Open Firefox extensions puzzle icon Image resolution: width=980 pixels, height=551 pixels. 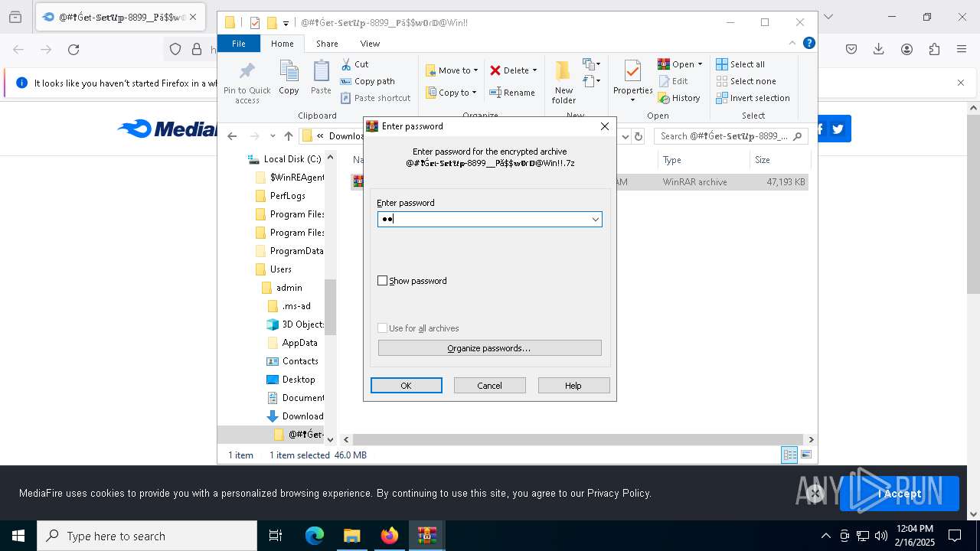pyautogui.click(x=934, y=49)
